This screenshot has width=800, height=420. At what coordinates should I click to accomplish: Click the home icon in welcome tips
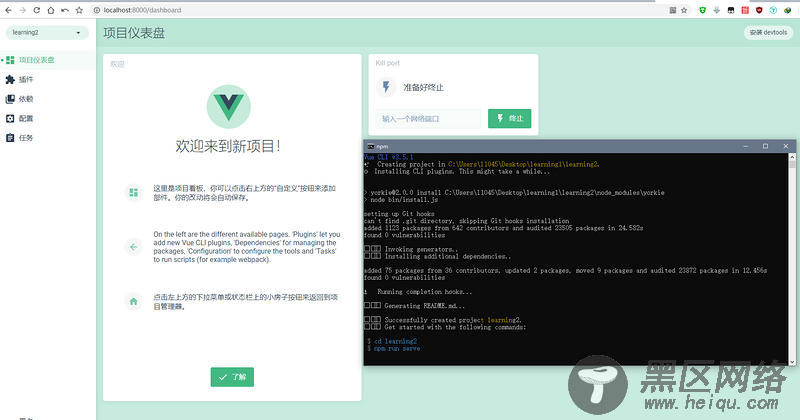tap(134, 302)
